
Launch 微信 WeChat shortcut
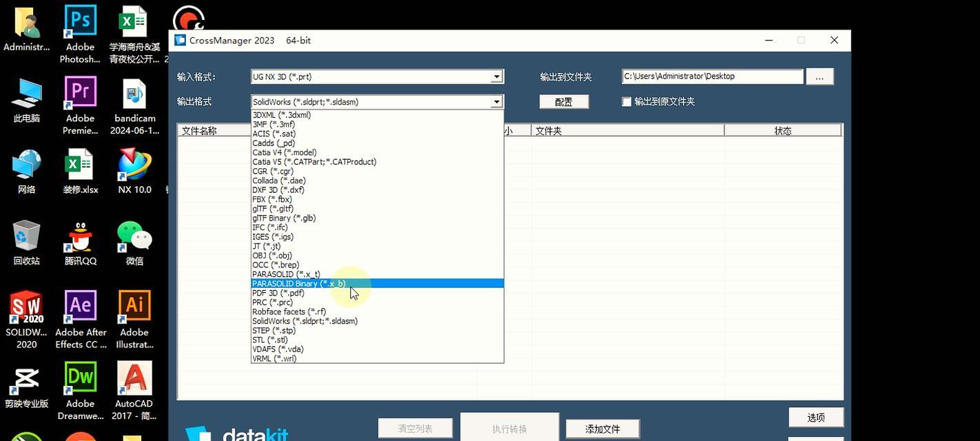[134, 243]
